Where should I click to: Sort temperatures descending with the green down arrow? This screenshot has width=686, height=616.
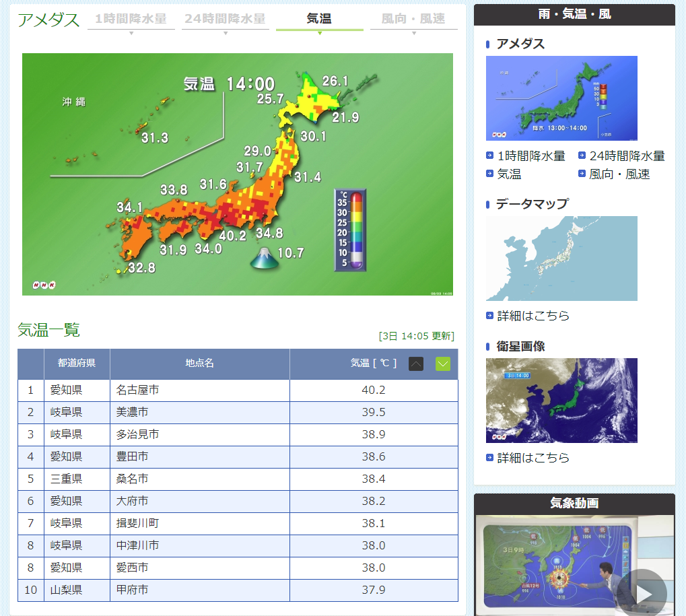tap(443, 364)
